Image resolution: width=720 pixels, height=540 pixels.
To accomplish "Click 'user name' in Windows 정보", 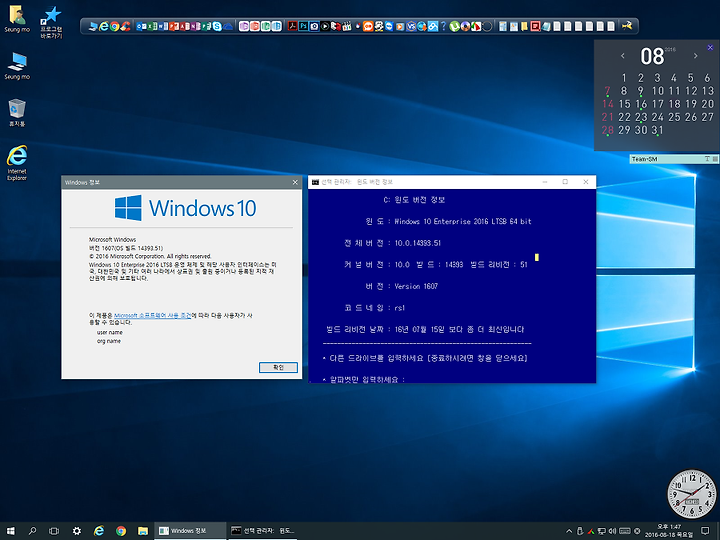I will tap(110, 332).
